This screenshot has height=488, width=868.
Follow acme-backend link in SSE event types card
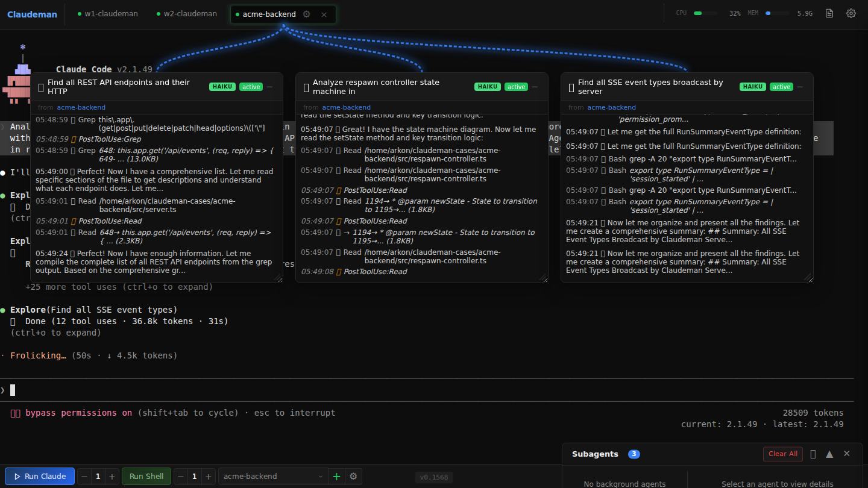pyautogui.click(x=612, y=107)
